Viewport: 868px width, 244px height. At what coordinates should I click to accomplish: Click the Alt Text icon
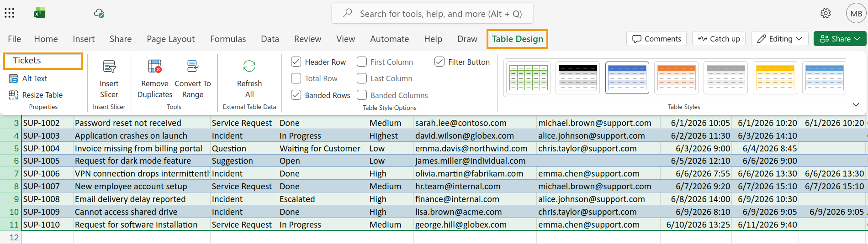[x=13, y=78]
